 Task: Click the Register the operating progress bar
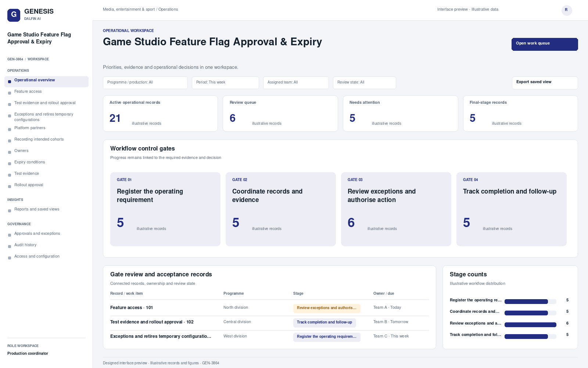pyautogui.click(x=530, y=301)
